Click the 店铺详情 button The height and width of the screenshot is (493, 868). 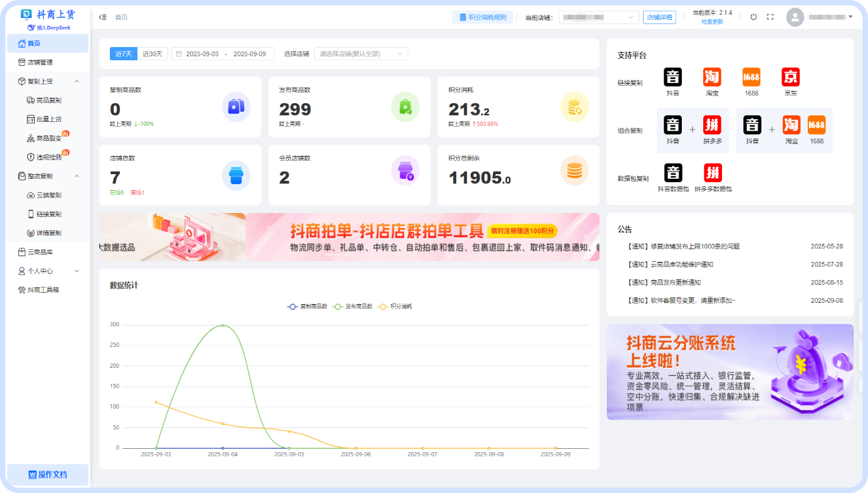pos(659,17)
